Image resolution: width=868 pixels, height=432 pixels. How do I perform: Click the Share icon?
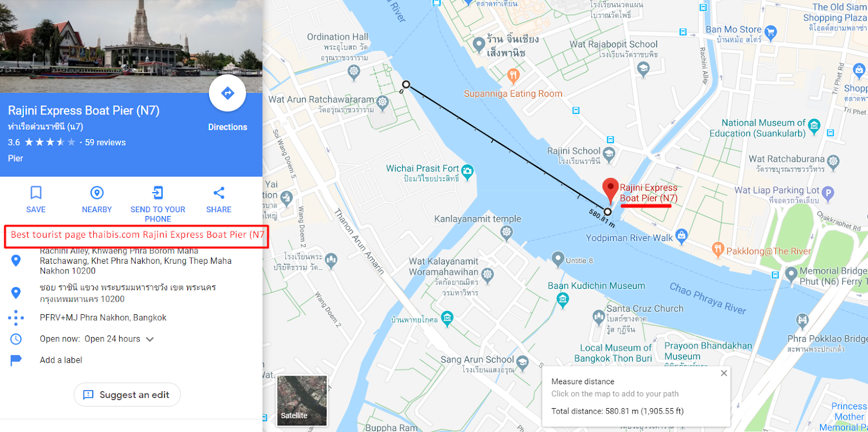[219, 193]
